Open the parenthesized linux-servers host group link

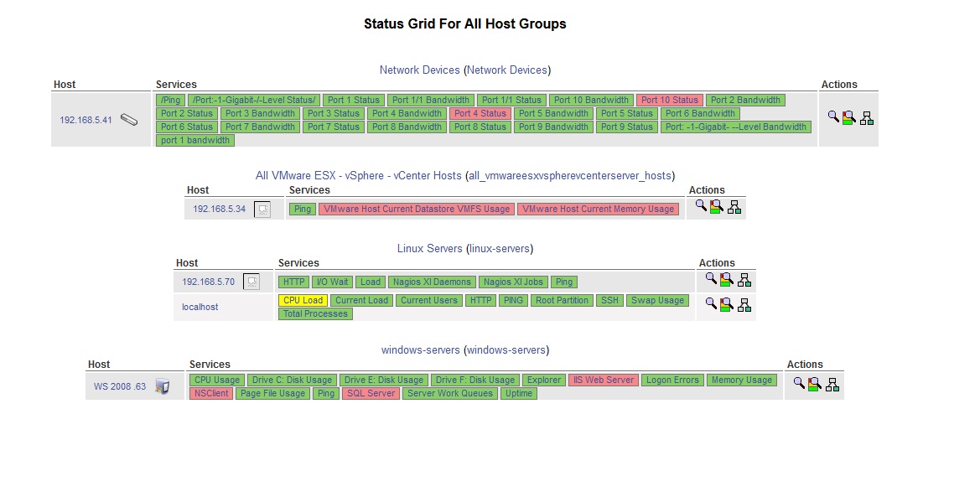[x=499, y=248]
